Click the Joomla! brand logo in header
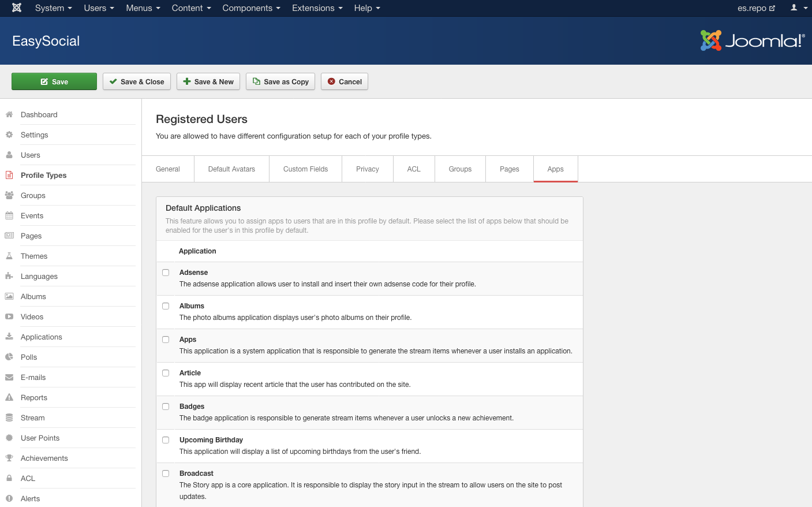812x507 pixels. 753,40
